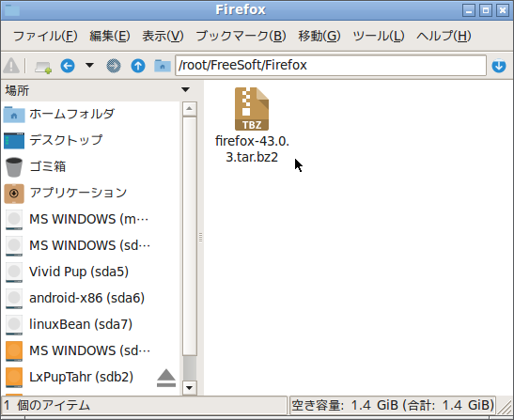Minimize the Firefox file manager window
The image size is (514, 420).
469,10
